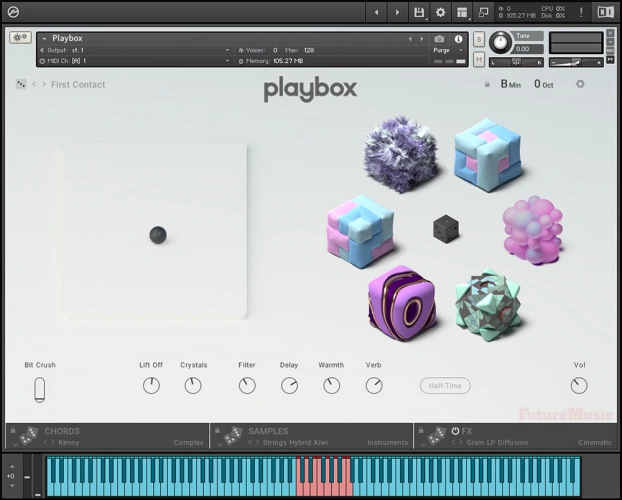Click previous chord set arrow next to Kenny
The image size is (622, 500).
pos(46,442)
